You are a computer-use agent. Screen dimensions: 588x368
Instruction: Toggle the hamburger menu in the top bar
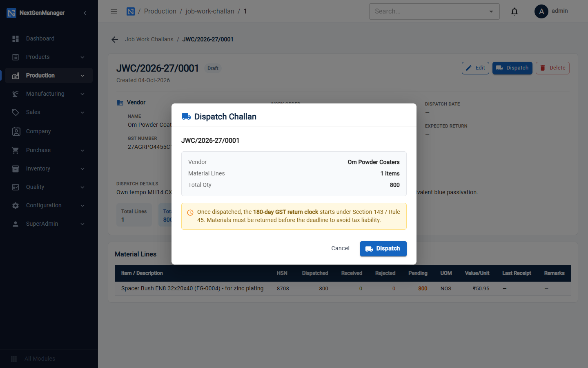coord(114,11)
